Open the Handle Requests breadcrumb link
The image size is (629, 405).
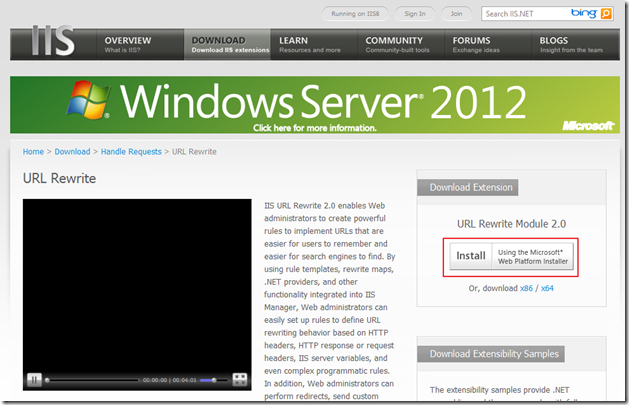(131, 152)
